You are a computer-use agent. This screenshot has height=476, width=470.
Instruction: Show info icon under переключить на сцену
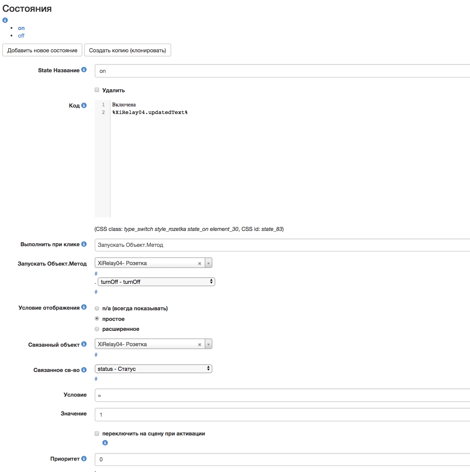pyautogui.click(x=105, y=443)
